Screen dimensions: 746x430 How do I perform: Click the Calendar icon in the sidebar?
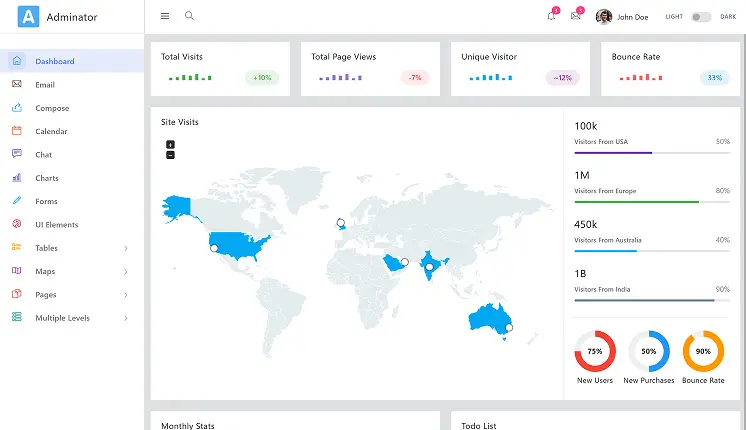pos(17,131)
